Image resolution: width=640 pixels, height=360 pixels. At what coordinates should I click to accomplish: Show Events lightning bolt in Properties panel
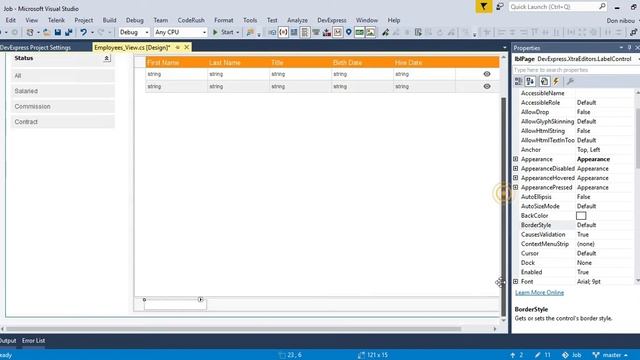click(556, 82)
